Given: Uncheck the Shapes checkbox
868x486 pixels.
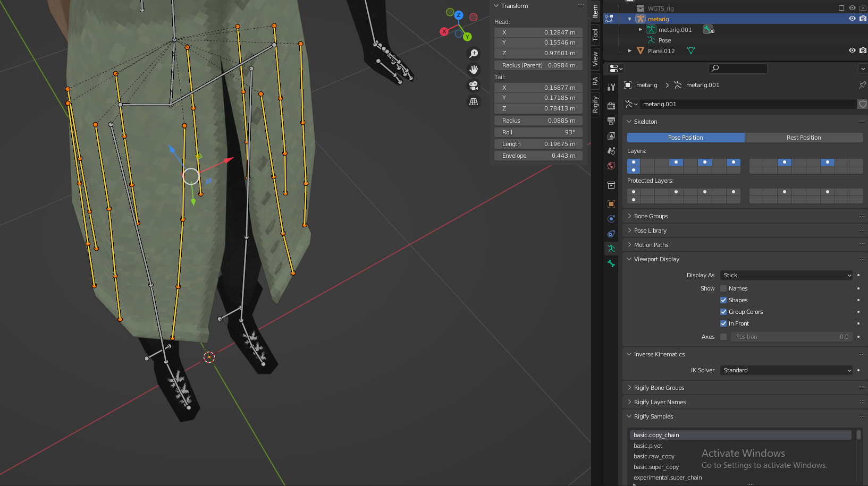Looking at the screenshot, I should [723, 300].
